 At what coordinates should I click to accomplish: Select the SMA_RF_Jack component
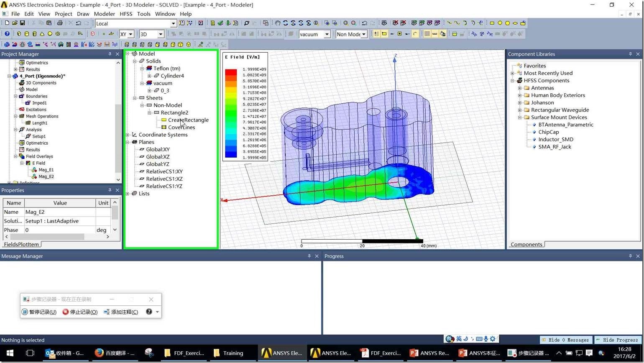(555, 147)
